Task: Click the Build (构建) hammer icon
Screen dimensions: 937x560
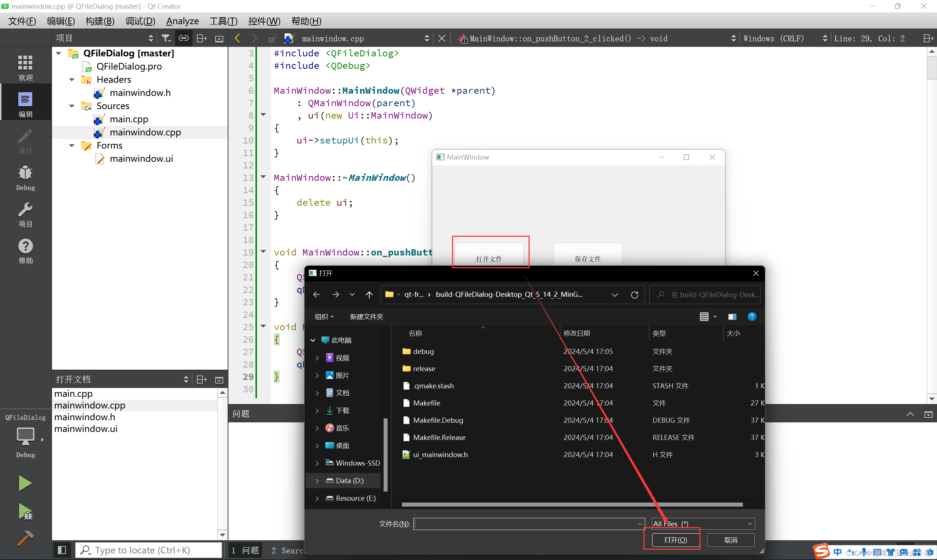Action: point(25,533)
